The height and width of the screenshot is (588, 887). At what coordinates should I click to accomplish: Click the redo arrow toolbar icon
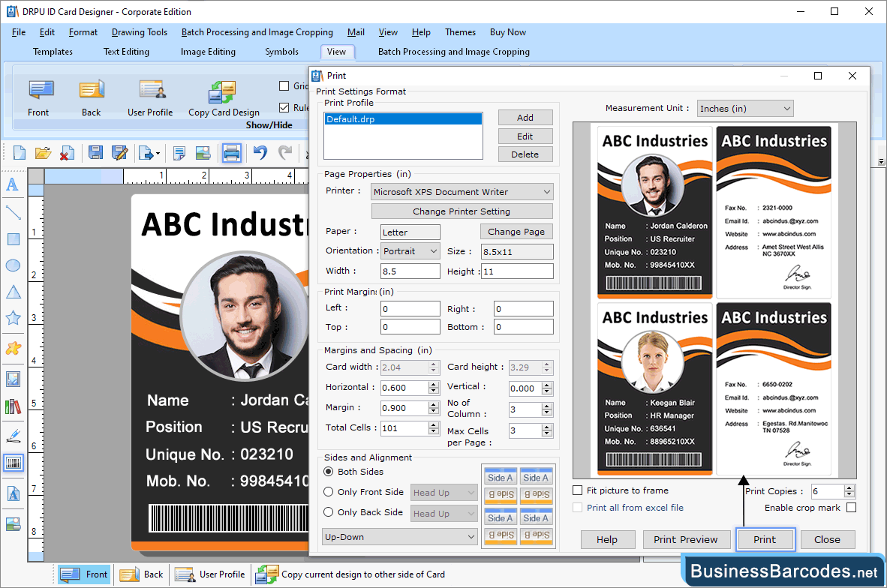click(285, 153)
